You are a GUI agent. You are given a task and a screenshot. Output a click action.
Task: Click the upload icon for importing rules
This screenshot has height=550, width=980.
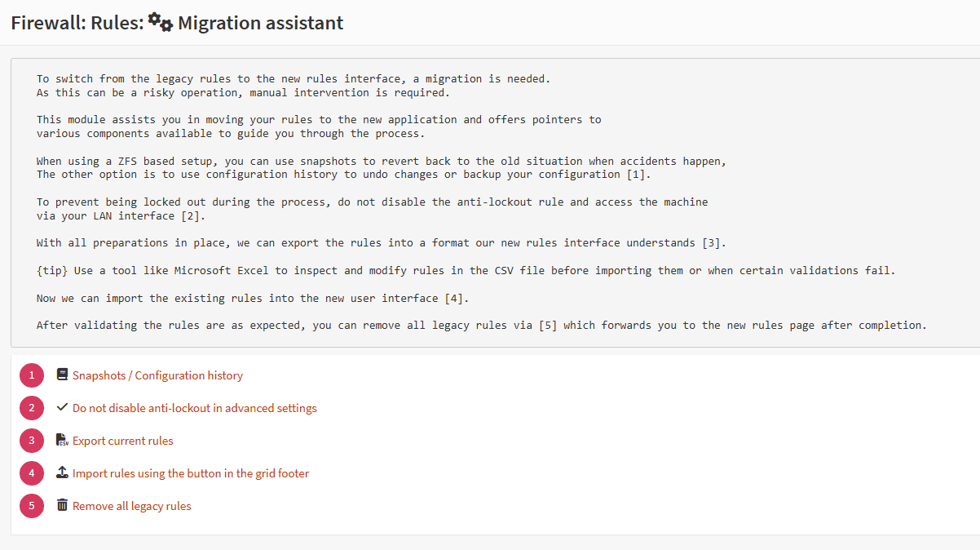62,473
